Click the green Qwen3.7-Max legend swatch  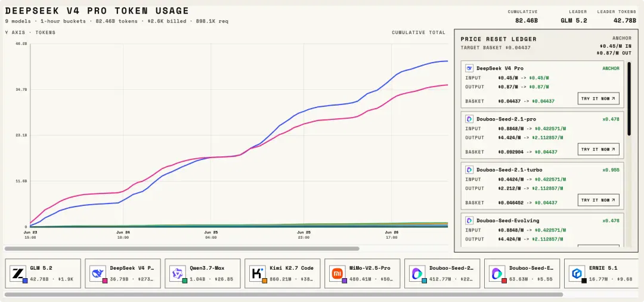coord(185,281)
